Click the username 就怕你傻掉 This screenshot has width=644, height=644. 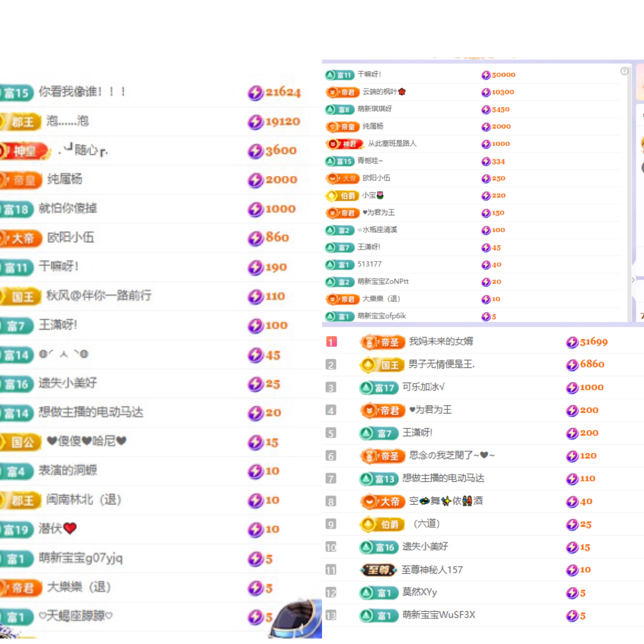click(x=68, y=209)
